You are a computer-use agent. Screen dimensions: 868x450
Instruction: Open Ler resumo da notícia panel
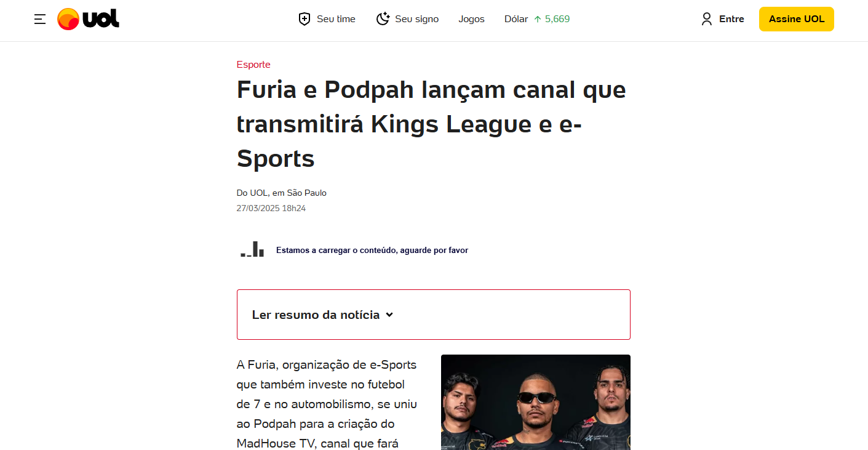[x=434, y=315]
